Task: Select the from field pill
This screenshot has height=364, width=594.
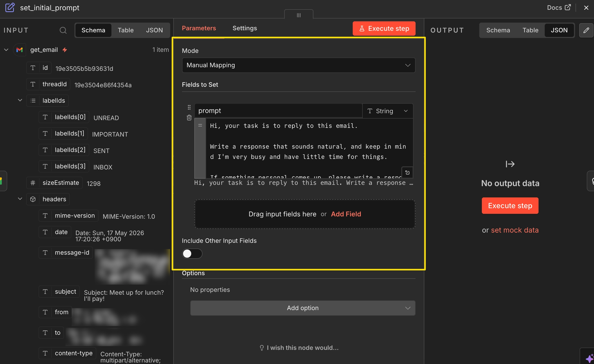Action: point(55,312)
